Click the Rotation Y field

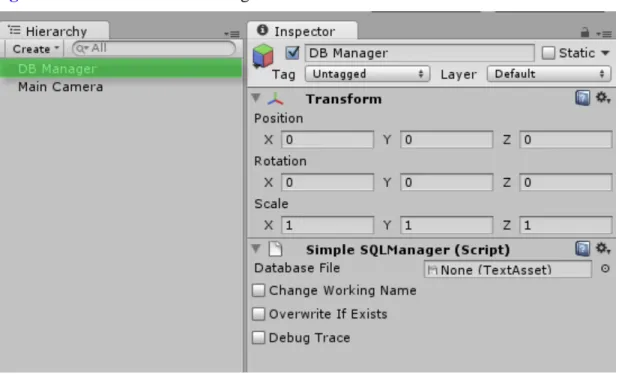coord(446,182)
